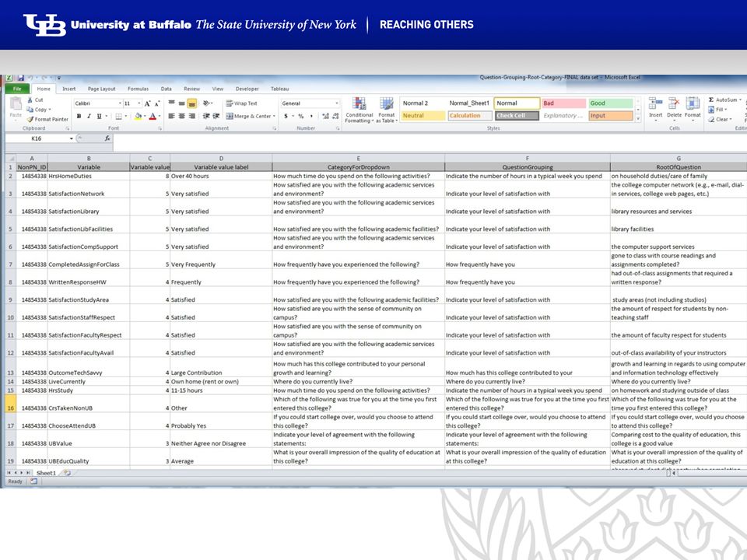Apply Comma Style format

(311, 116)
